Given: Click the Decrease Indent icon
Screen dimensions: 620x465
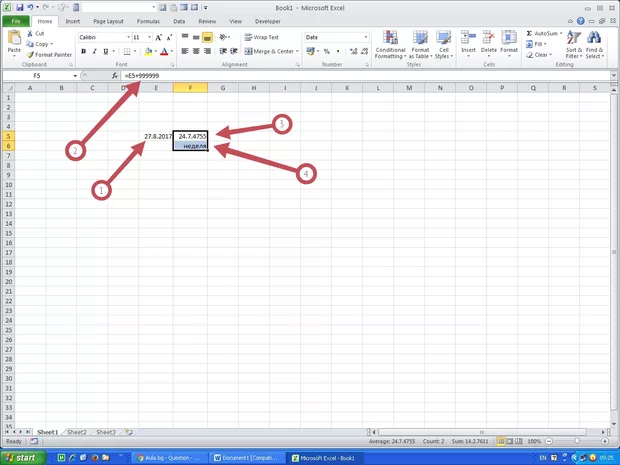Looking at the screenshot, I should click(223, 51).
